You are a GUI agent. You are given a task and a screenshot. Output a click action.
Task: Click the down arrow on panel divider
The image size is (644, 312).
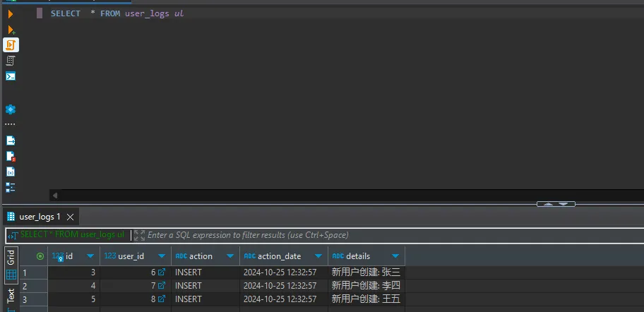tap(563, 204)
